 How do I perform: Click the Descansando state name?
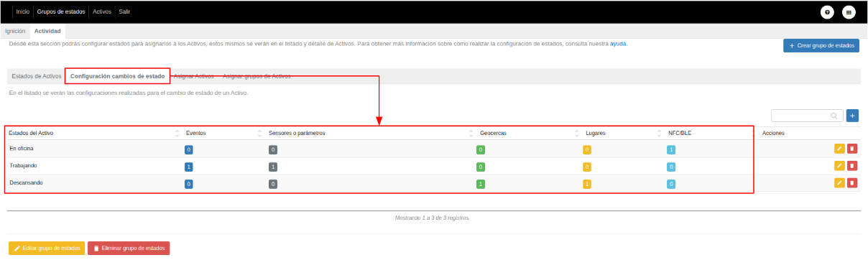click(x=26, y=182)
